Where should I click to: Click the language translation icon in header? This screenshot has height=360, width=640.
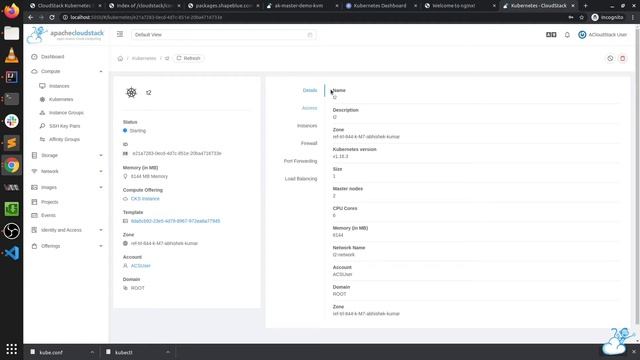(x=551, y=35)
